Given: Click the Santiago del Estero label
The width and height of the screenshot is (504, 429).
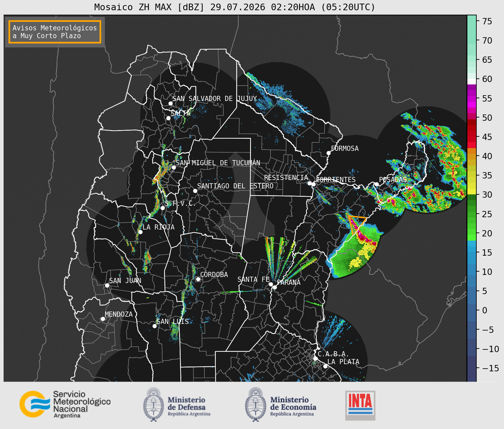Looking at the screenshot, I should [x=235, y=186].
